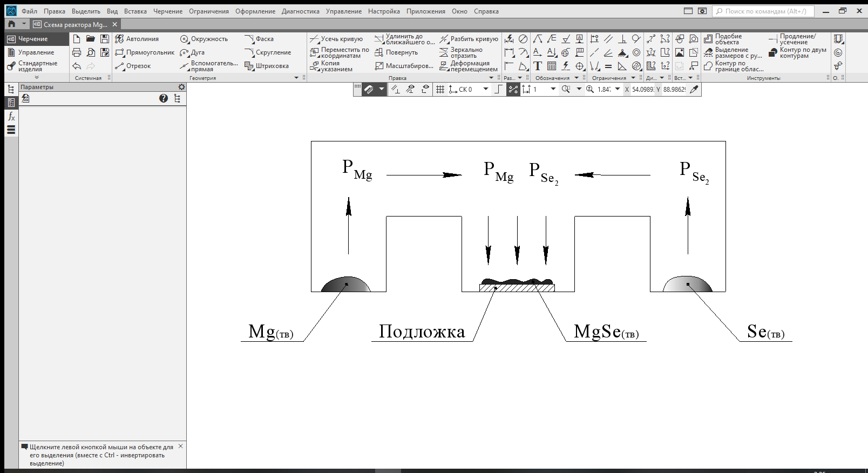This screenshot has height=473, width=868.
Task: Choose the Прямоугольник tool
Action: (145, 52)
